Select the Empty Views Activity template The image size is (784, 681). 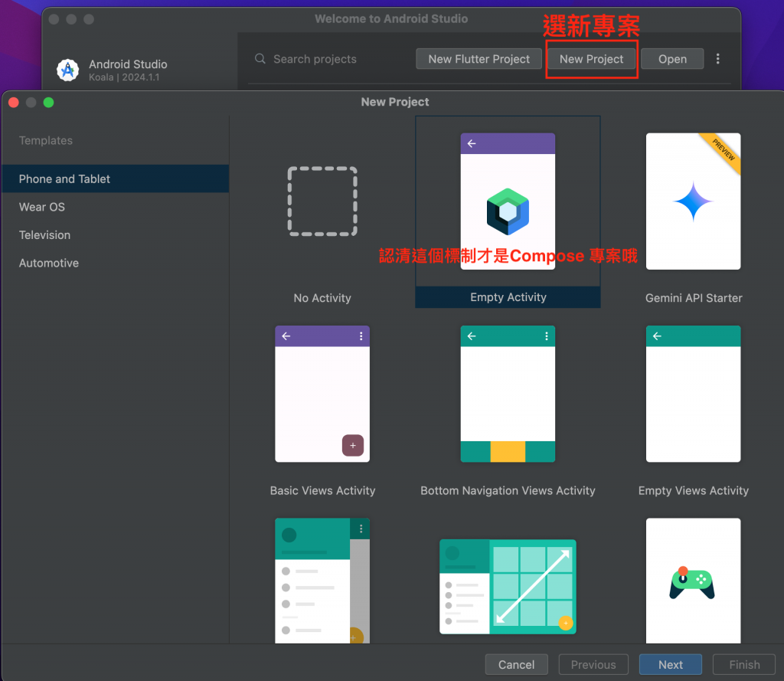[x=693, y=404]
